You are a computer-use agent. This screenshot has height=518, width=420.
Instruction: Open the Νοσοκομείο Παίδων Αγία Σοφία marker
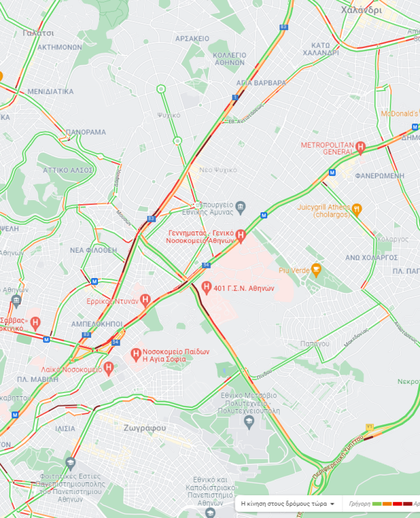click(136, 355)
